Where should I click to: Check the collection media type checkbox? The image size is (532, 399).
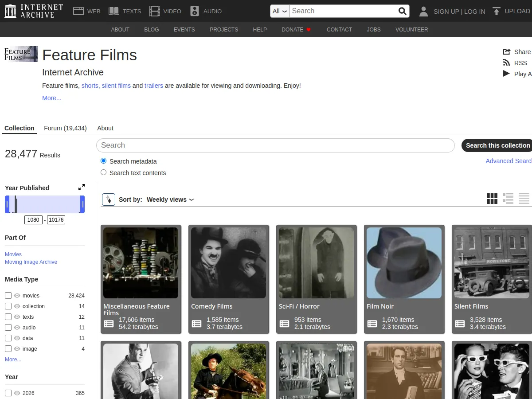click(8, 306)
